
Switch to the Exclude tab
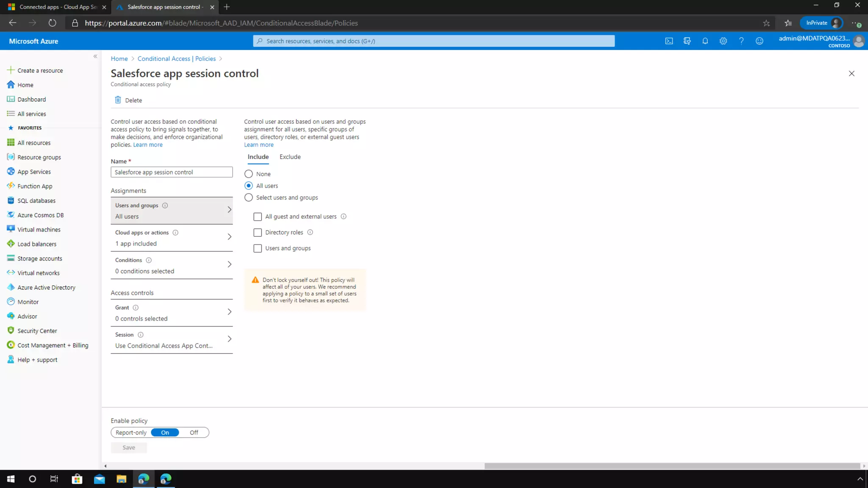(290, 157)
